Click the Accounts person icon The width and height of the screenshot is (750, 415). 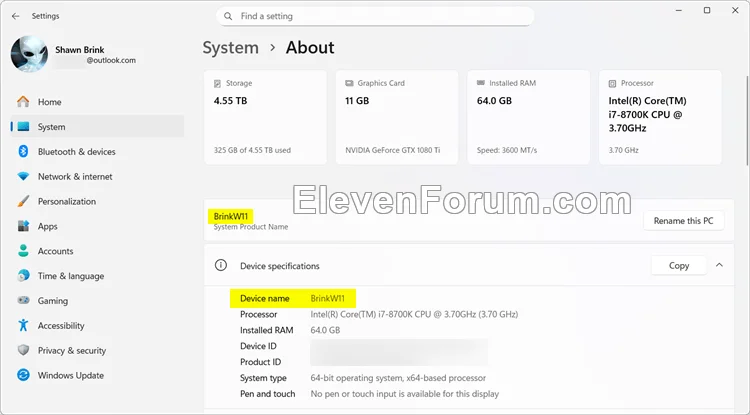click(23, 251)
